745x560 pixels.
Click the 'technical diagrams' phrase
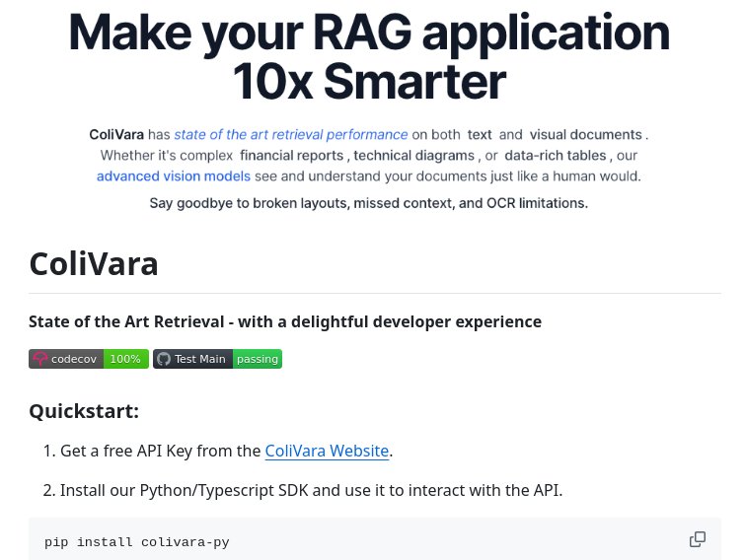click(x=413, y=155)
